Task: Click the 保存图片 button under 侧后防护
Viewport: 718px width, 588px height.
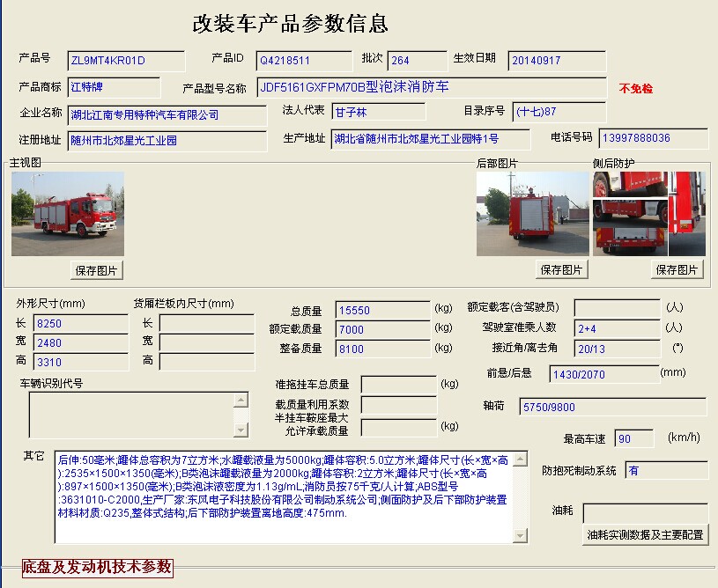Action: coord(677,269)
